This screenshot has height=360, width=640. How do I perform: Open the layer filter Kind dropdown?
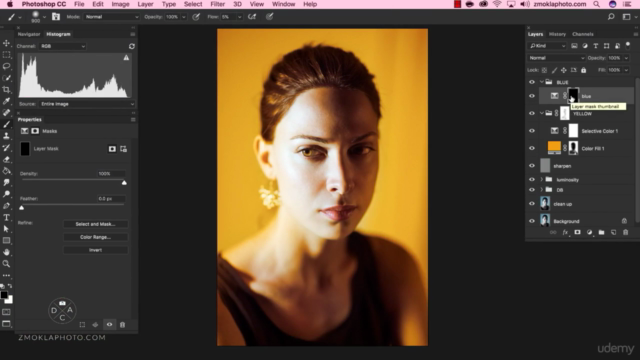tap(547, 46)
